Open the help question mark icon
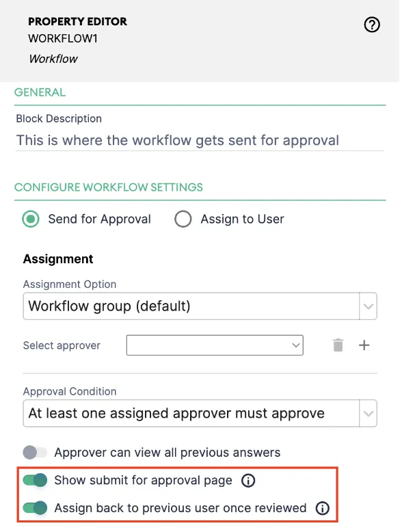 pyautogui.click(x=372, y=25)
